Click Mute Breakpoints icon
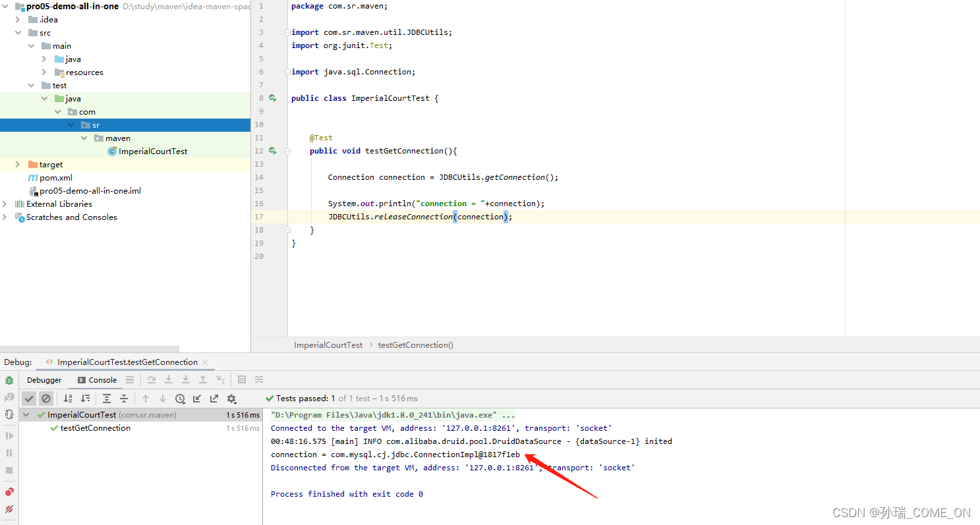This screenshot has height=525, width=980. 9,509
